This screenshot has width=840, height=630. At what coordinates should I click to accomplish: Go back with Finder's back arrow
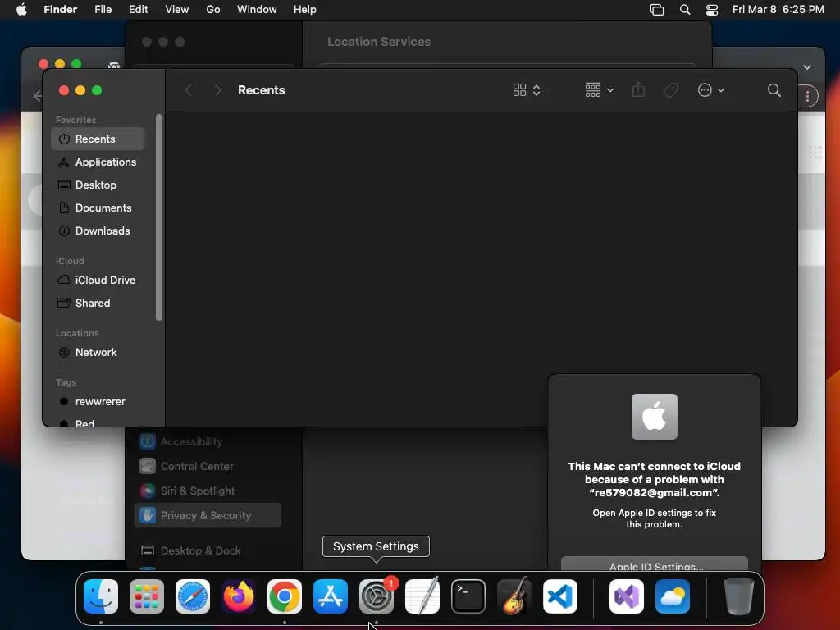tap(188, 90)
